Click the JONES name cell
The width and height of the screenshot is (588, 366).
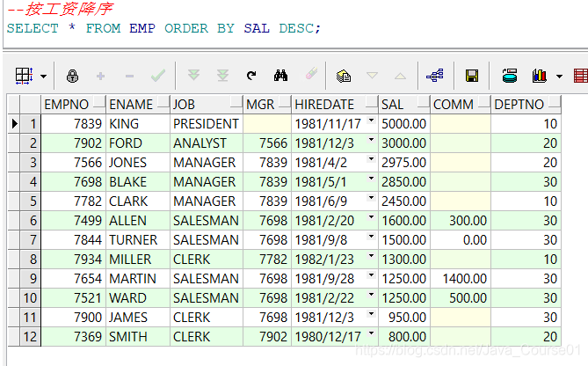[x=138, y=163]
